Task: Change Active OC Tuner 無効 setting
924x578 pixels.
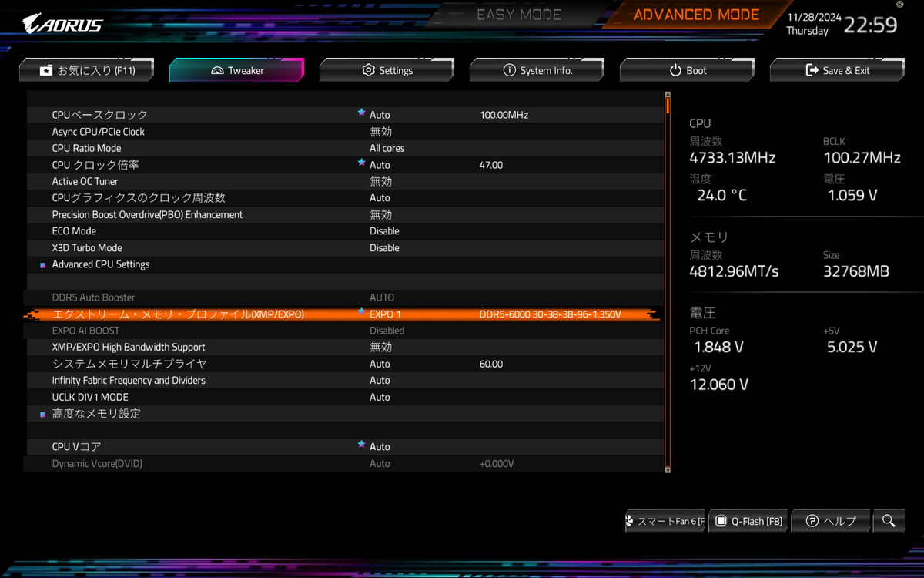Action: [380, 181]
